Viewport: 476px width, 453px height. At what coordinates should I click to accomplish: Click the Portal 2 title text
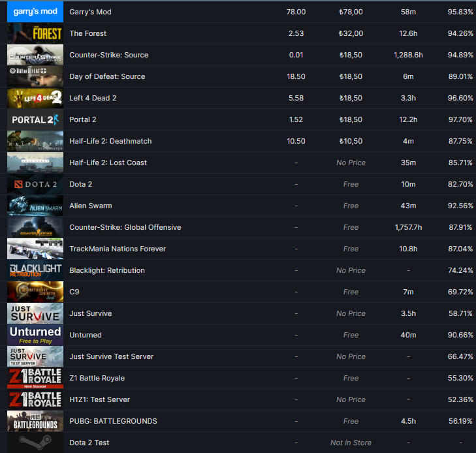82,119
